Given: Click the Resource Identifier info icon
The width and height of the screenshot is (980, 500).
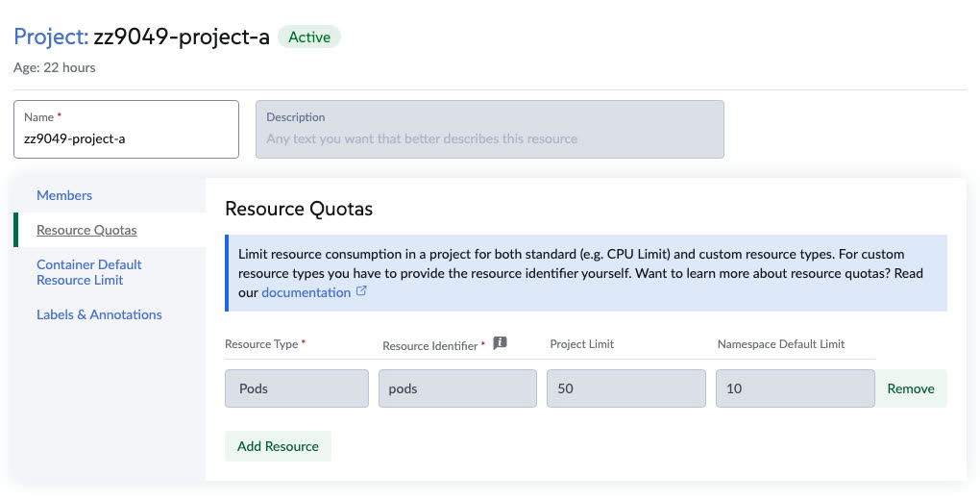Looking at the screenshot, I should [500, 343].
